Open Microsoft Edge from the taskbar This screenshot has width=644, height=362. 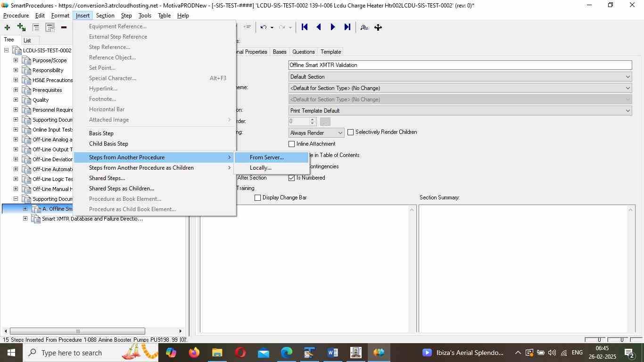click(286, 353)
